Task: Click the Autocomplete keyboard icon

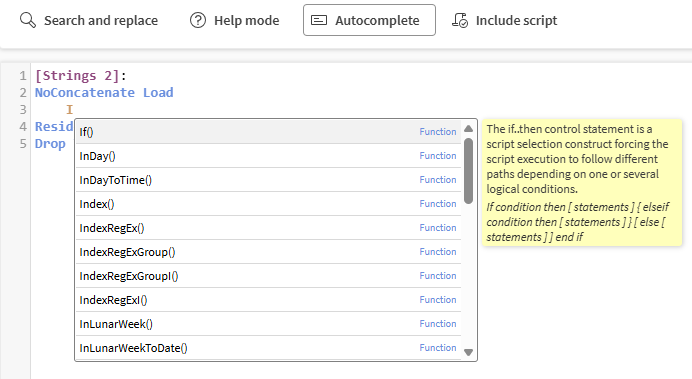Action: (319, 20)
